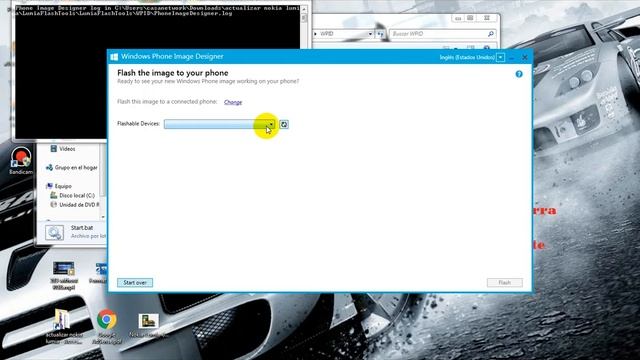640x360 pixels.
Task: Open the help icon in Image Designer
Action: click(x=519, y=74)
